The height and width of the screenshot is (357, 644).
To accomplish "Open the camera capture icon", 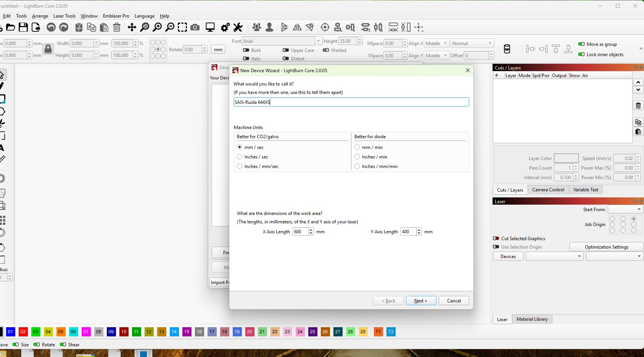I will tap(195, 27).
